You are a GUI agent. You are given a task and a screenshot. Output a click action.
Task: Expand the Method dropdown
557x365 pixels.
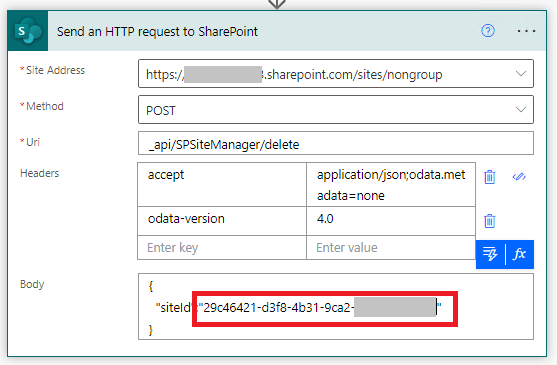click(521, 109)
